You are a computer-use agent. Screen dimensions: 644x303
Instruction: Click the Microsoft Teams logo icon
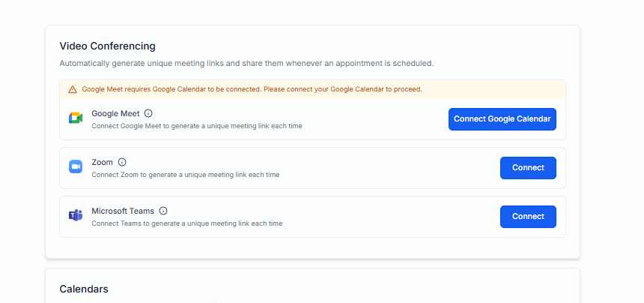coord(75,216)
